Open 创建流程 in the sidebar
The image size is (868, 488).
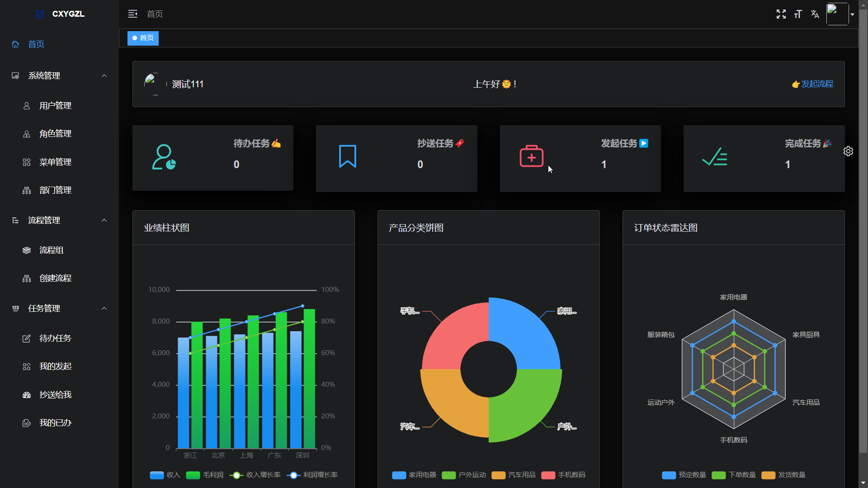coord(59,278)
